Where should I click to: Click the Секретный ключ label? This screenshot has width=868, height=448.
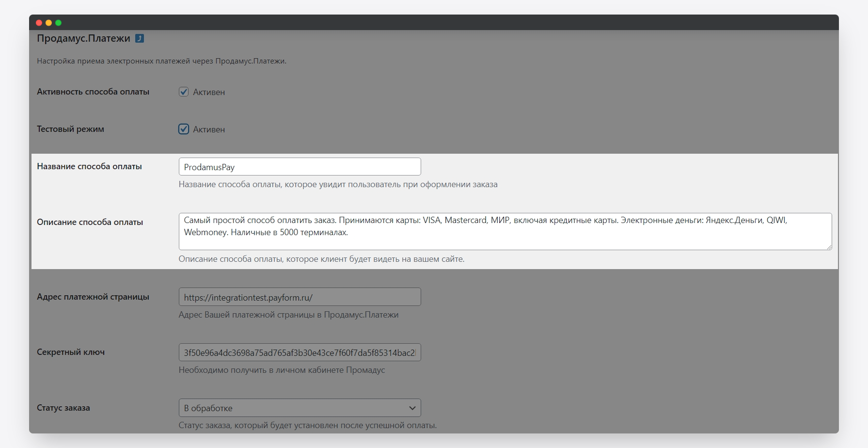pyautogui.click(x=71, y=352)
